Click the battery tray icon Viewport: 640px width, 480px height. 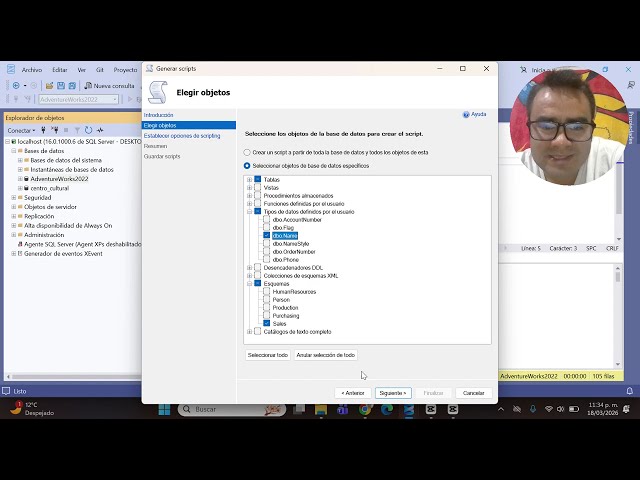click(574, 409)
